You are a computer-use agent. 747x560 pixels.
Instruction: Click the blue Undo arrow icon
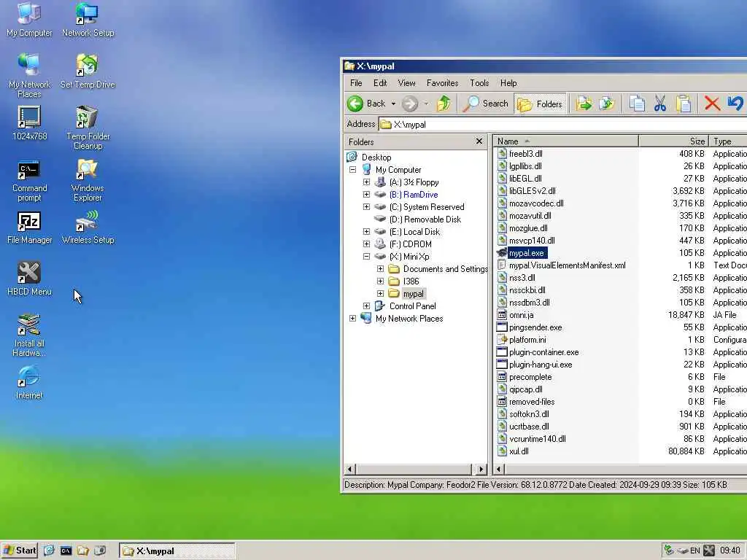coord(735,104)
